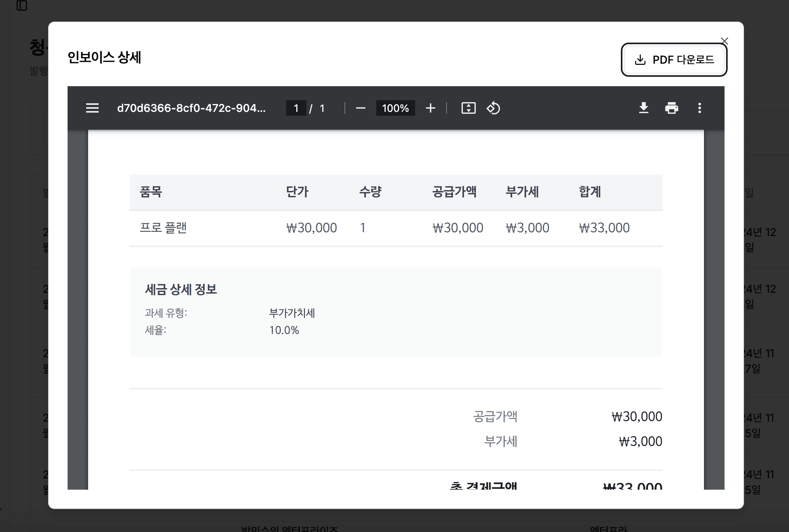This screenshot has height=532, width=789.
Task: Download the PDF from viewer toolbar
Action: tap(644, 108)
